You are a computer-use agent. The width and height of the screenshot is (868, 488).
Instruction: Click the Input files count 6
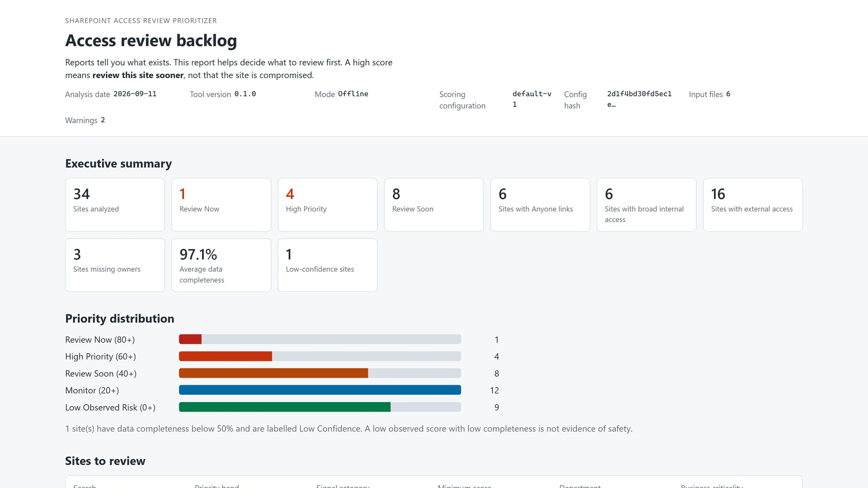point(728,94)
